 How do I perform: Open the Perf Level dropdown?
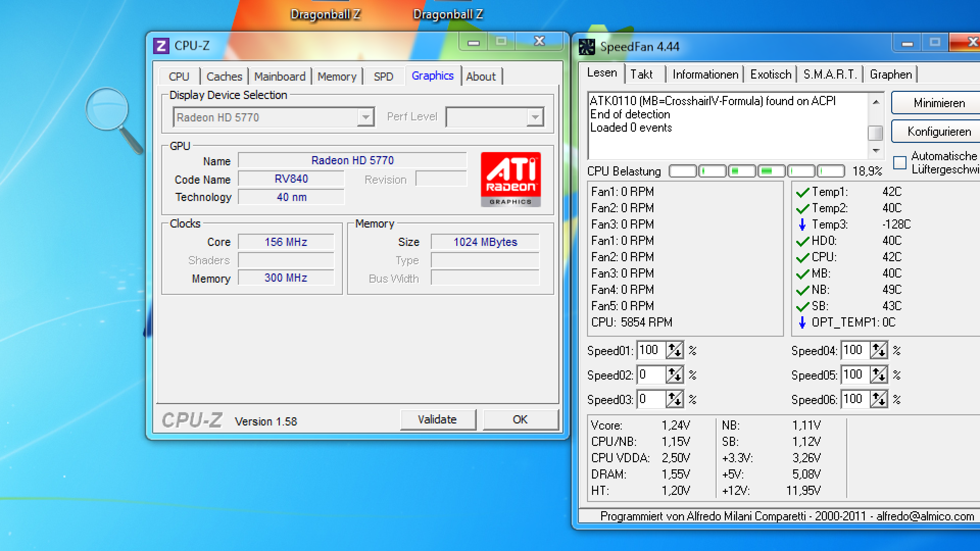point(534,117)
